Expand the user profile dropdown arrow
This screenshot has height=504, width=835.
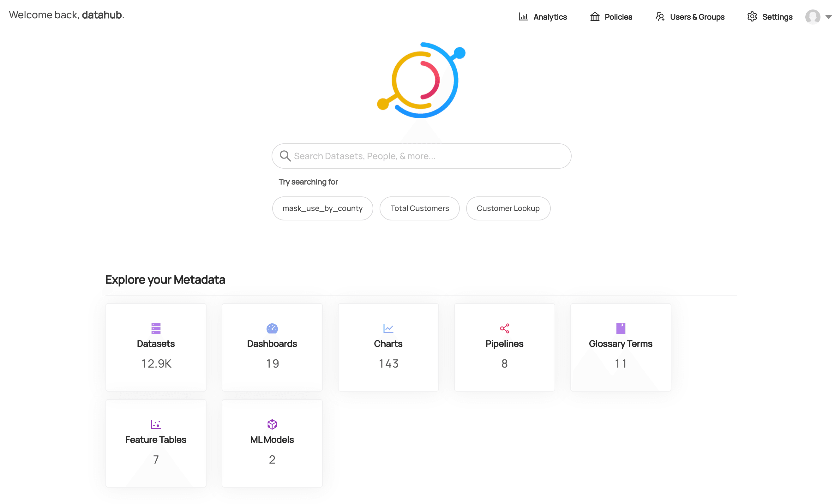pyautogui.click(x=828, y=17)
